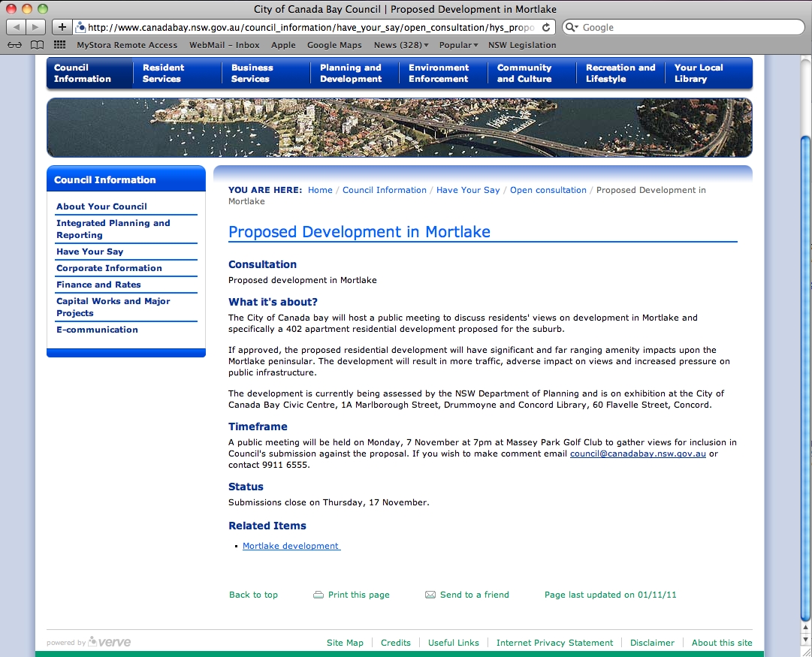
Task: Select the Your Local Library nav tab
Action: pyautogui.click(x=698, y=73)
